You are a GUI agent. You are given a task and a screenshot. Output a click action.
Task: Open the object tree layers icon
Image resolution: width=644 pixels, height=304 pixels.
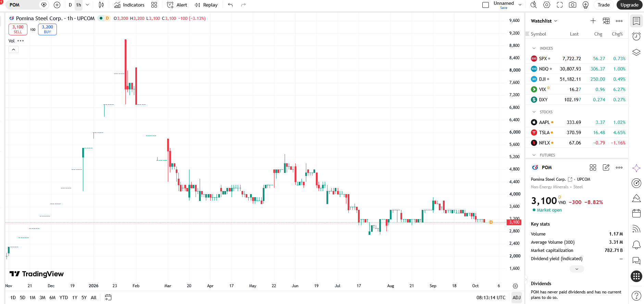coord(636,52)
